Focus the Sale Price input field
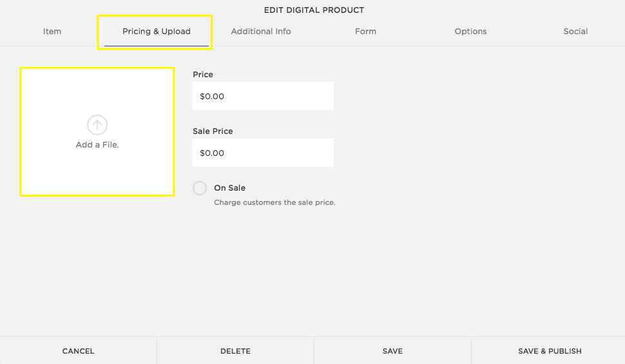625x364 pixels. click(263, 153)
